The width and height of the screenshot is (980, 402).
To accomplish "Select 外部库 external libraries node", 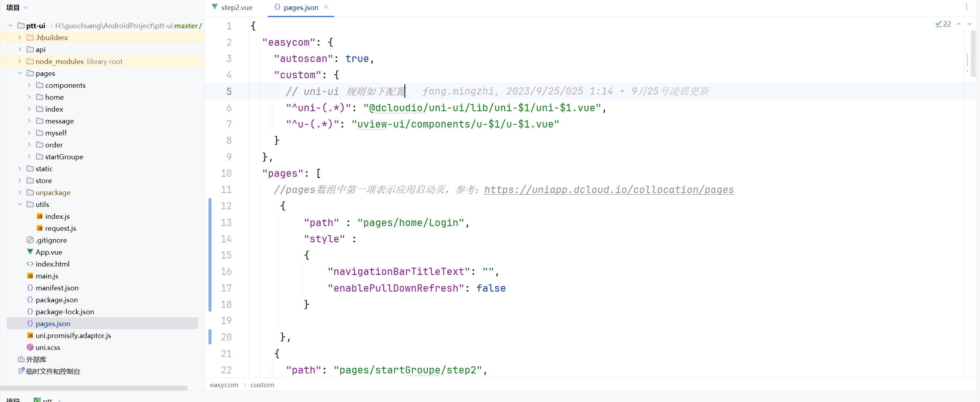I will pos(36,359).
